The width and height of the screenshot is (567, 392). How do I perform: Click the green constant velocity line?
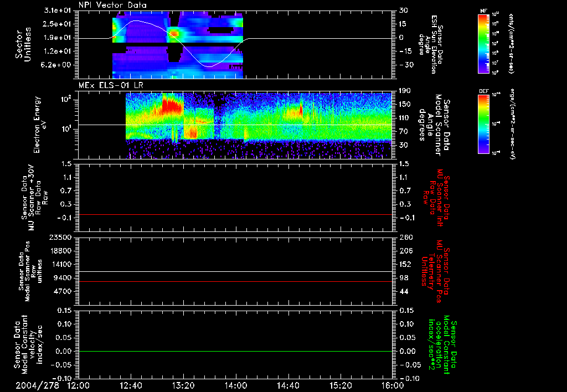coord(235,351)
